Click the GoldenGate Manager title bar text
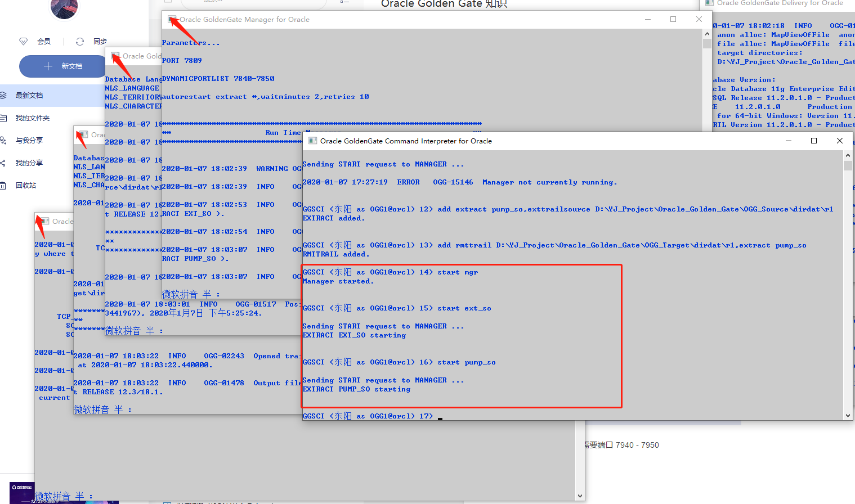 pos(244,20)
